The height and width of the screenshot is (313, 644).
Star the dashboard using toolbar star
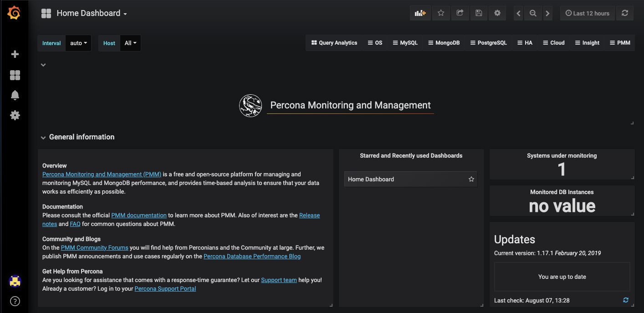pyautogui.click(x=441, y=13)
